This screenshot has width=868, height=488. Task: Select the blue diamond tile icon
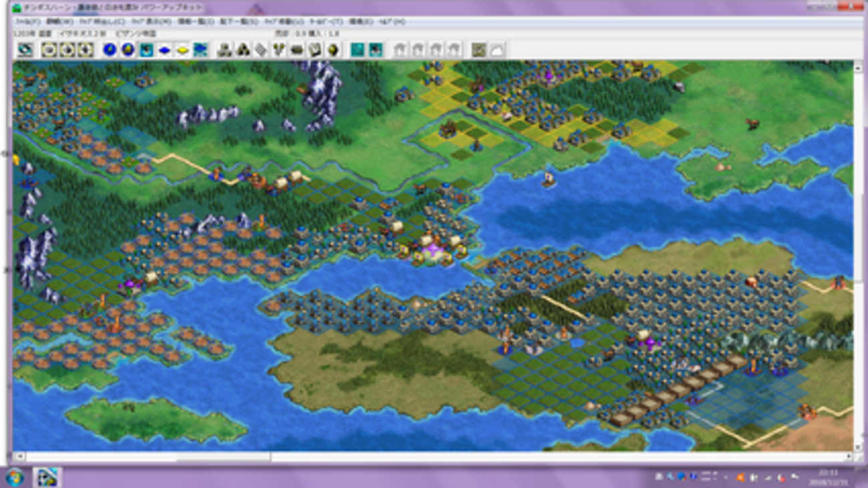tap(164, 49)
